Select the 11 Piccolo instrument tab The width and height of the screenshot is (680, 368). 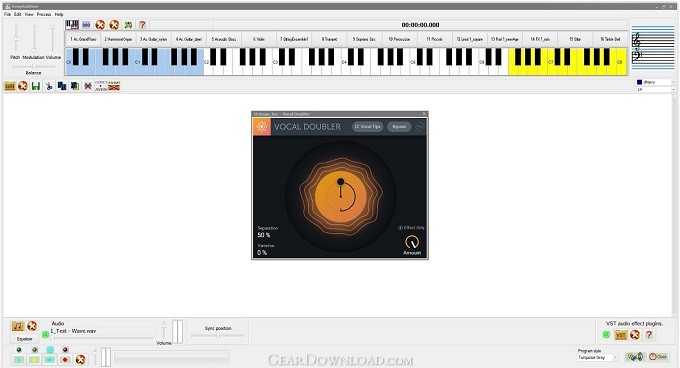(435, 39)
